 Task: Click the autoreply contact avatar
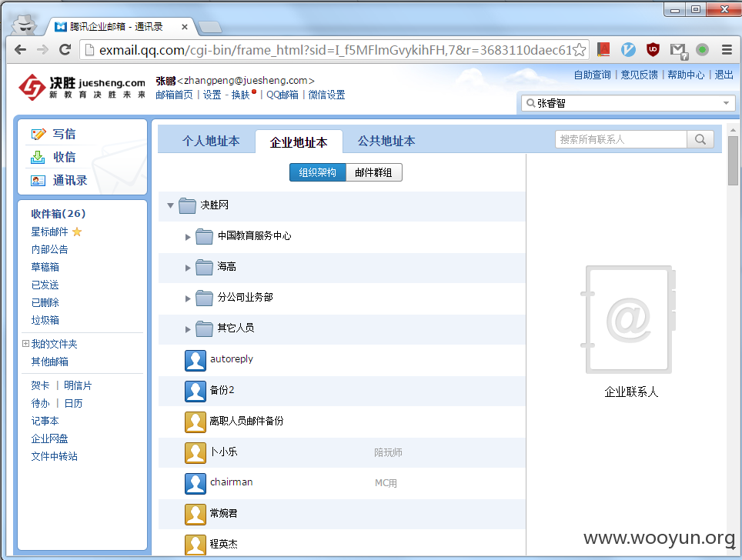point(196,361)
